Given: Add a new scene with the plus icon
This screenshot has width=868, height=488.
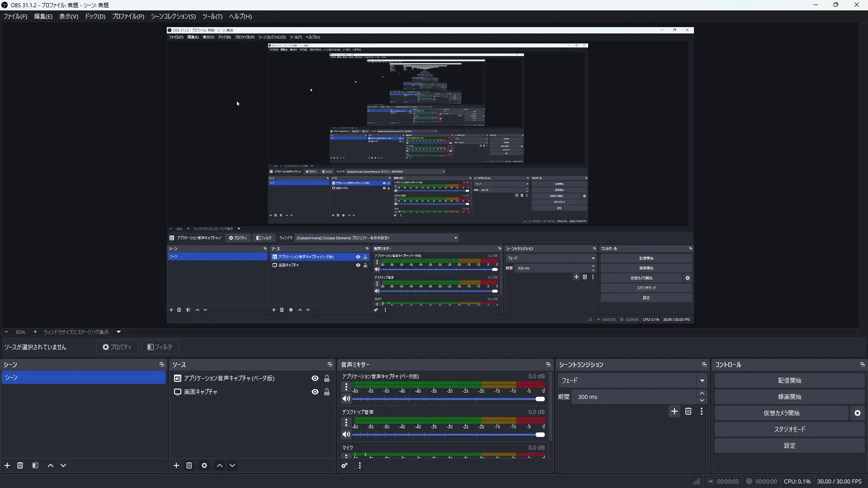Looking at the screenshot, I should pos(7,465).
